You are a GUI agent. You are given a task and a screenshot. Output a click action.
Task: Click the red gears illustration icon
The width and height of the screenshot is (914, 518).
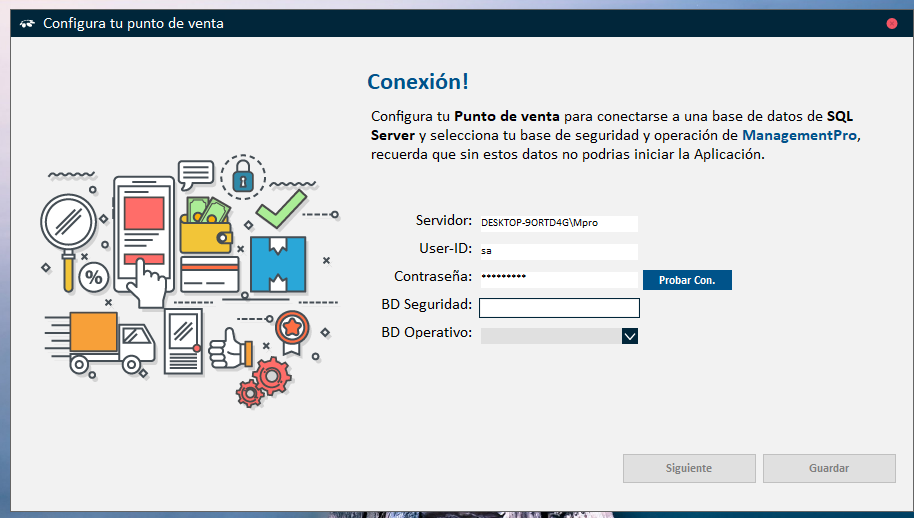262,381
